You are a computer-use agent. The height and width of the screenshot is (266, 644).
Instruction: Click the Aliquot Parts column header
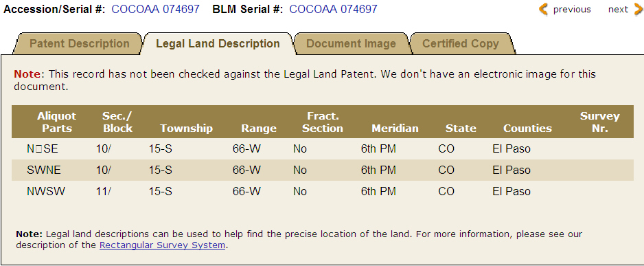coord(57,122)
